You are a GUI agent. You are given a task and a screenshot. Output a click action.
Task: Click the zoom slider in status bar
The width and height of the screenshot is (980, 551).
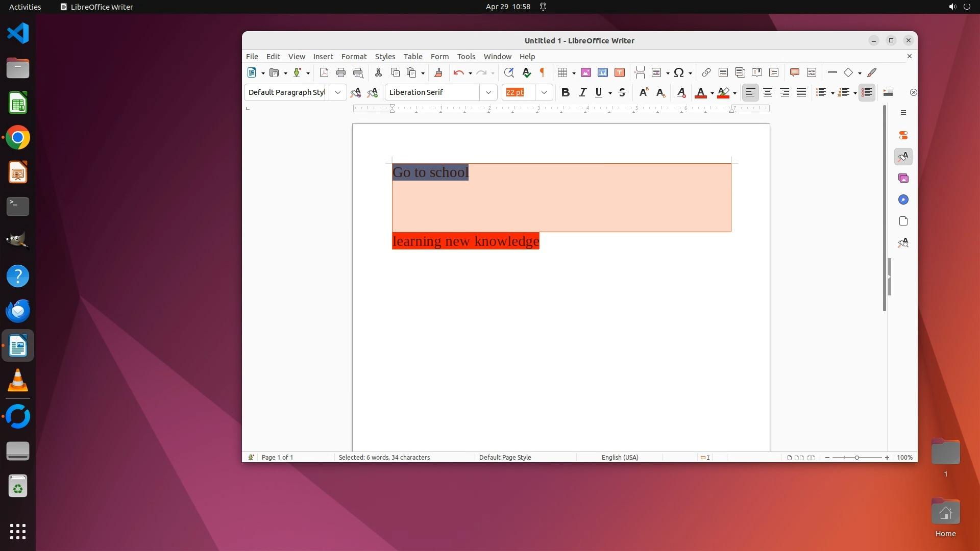[857, 457]
